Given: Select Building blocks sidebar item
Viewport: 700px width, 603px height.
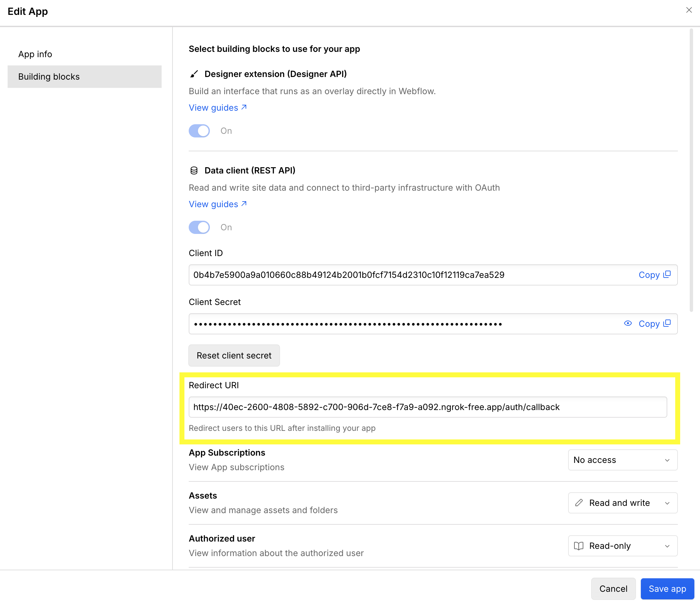Looking at the screenshot, I should pos(49,77).
